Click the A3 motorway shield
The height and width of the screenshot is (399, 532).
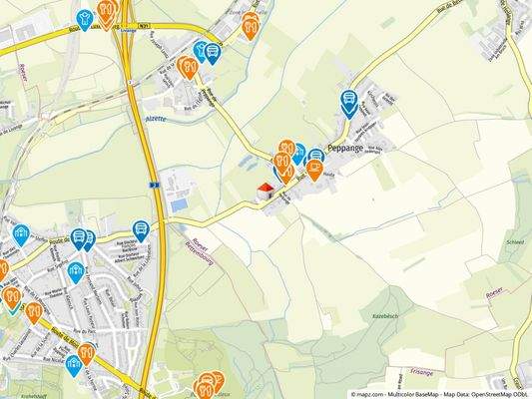pos(155,185)
